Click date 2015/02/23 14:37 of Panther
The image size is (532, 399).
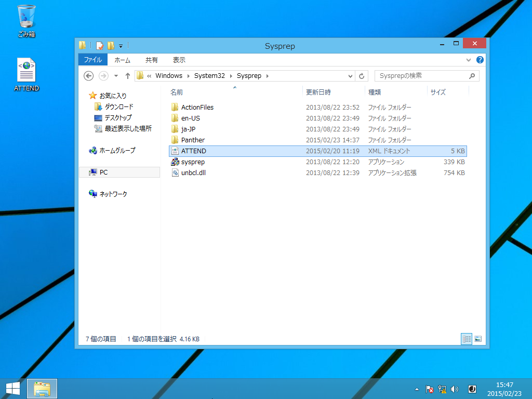[x=332, y=140]
